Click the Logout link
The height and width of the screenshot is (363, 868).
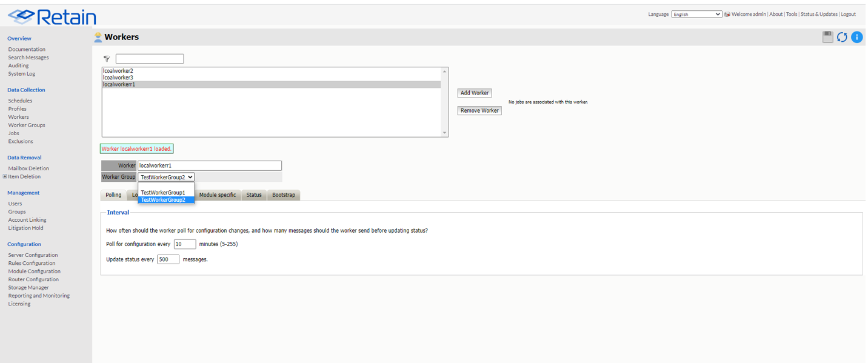click(848, 14)
